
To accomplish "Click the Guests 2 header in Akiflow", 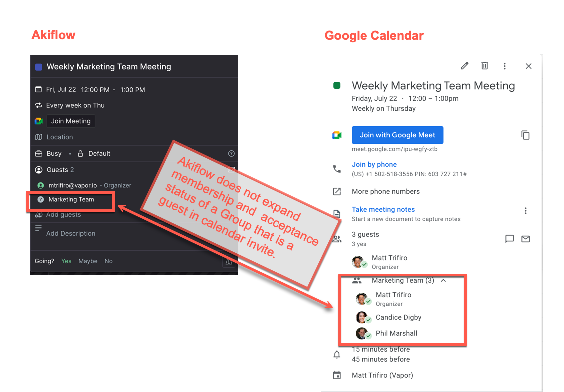I will 60,170.
